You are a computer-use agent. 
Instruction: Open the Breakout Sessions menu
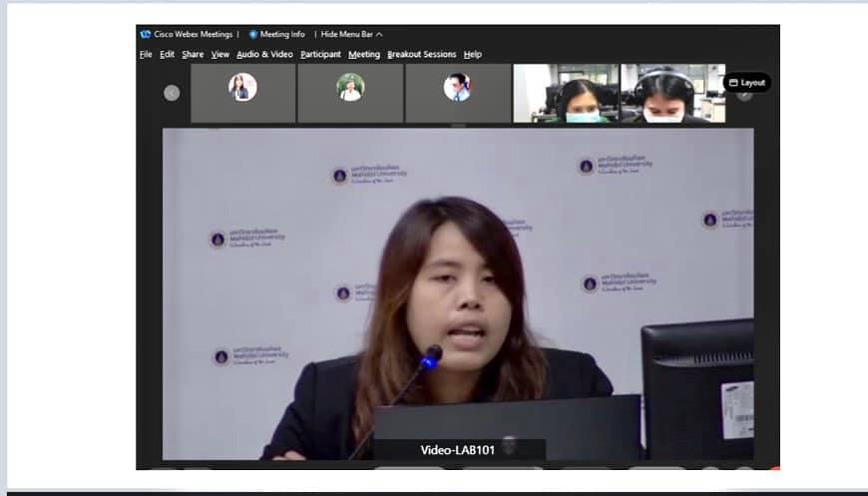422,54
